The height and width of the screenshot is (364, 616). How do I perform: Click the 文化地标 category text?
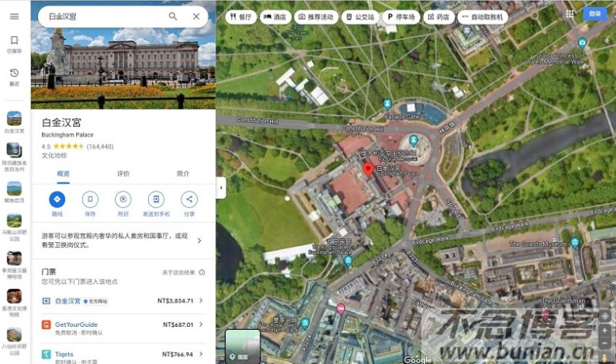pos(54,156)
